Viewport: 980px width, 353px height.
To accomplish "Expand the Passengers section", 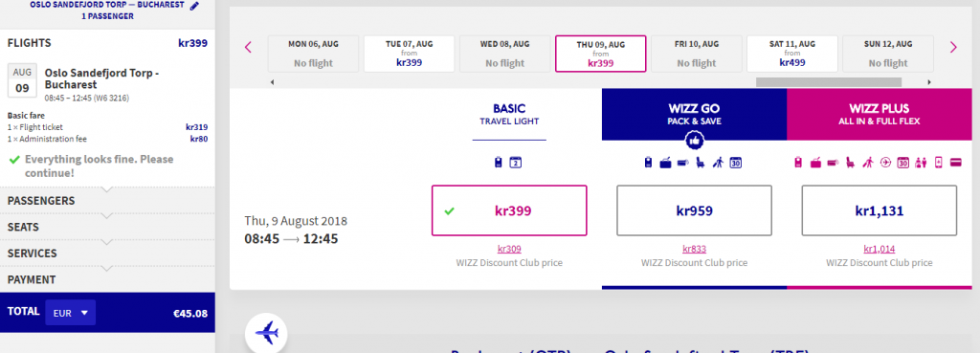I will 107,201.
